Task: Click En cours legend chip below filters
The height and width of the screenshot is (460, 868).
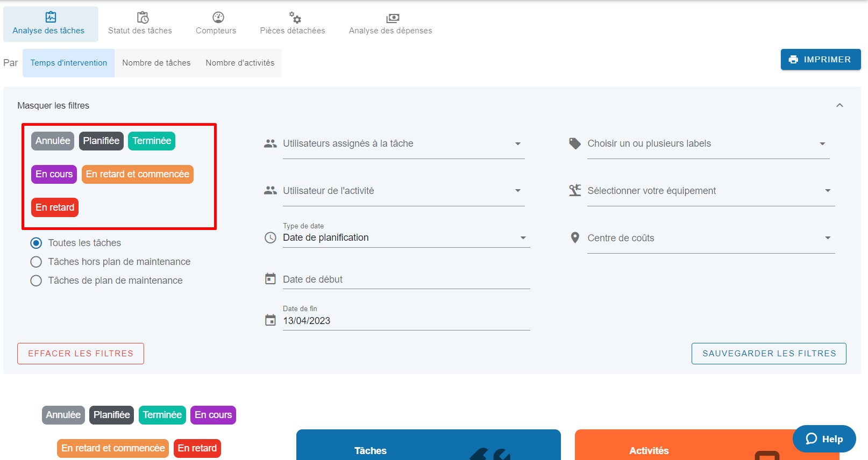Action: (213, 415)
